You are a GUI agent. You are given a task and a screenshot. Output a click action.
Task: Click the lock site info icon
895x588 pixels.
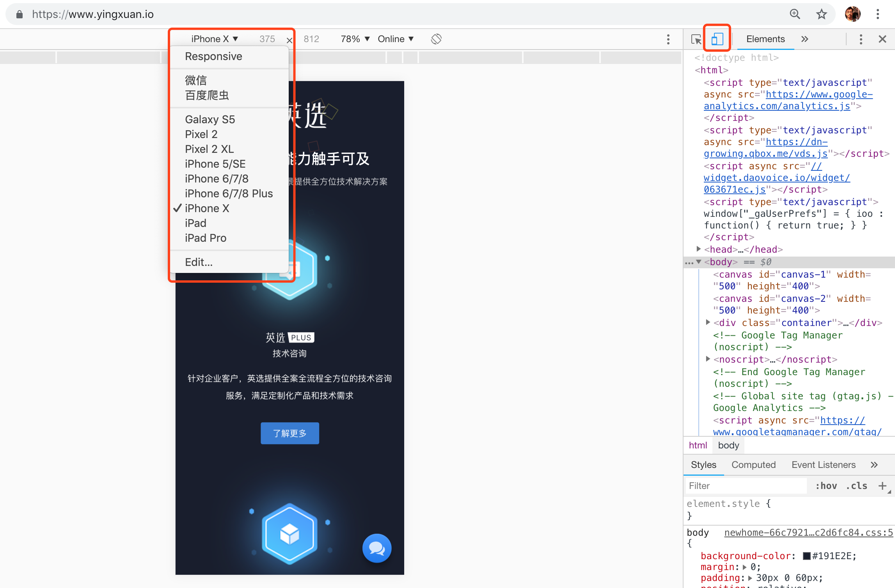(20, 14)
